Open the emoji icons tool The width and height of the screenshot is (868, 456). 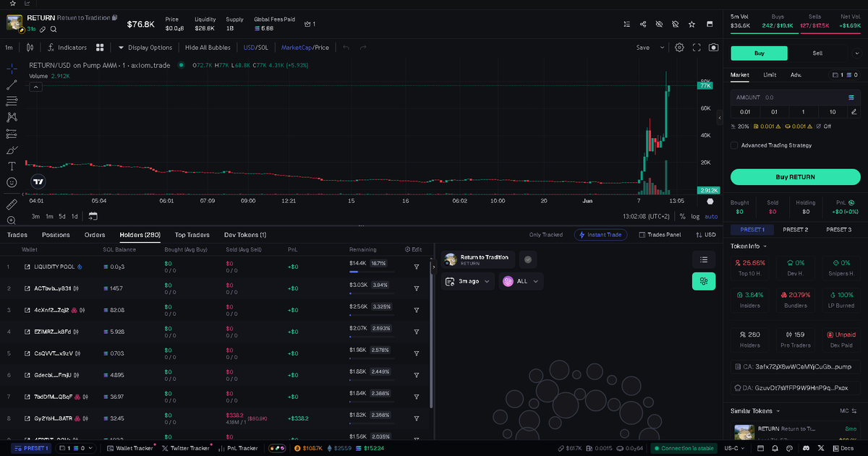[x=12, y=182]
